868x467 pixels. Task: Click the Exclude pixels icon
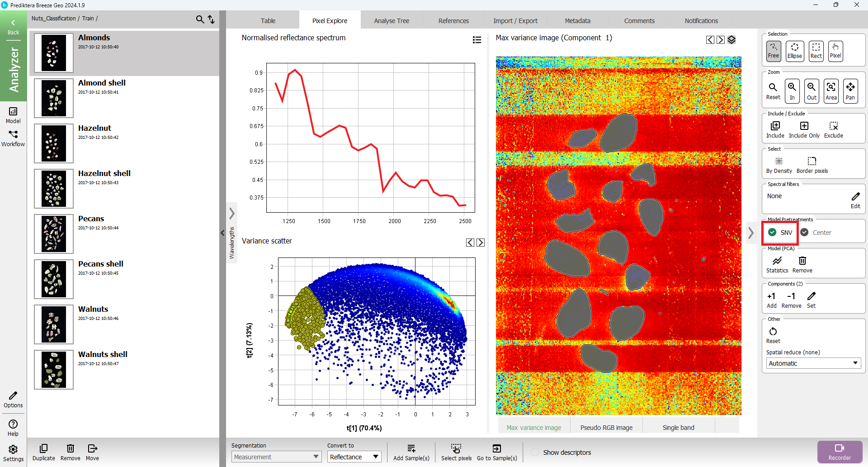click(833, 129)
